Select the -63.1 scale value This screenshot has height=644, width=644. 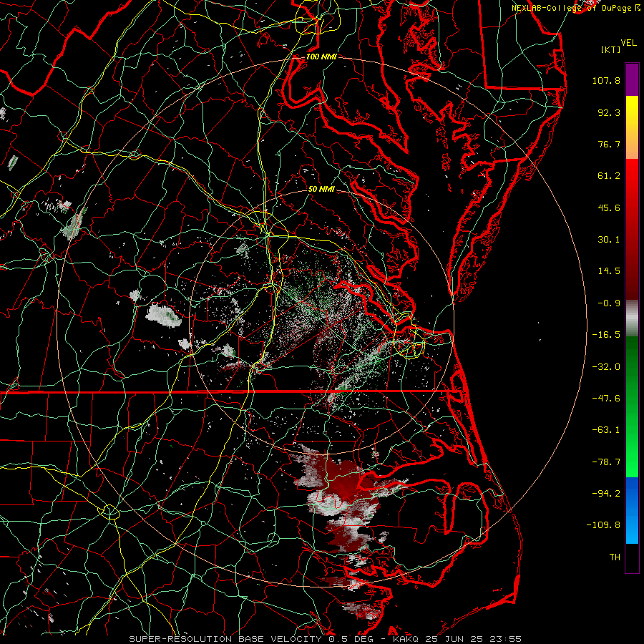606,430
